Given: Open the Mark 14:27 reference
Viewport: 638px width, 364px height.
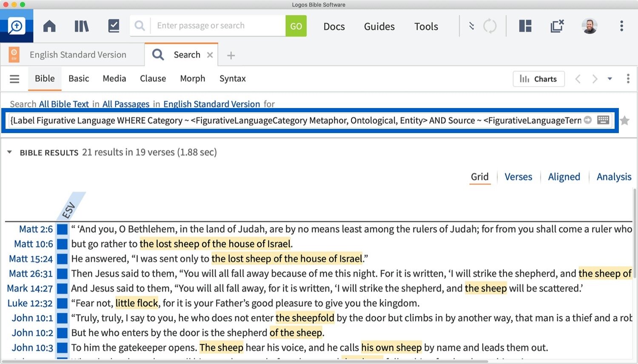Looking at the screenshot, I should point(30,289).
